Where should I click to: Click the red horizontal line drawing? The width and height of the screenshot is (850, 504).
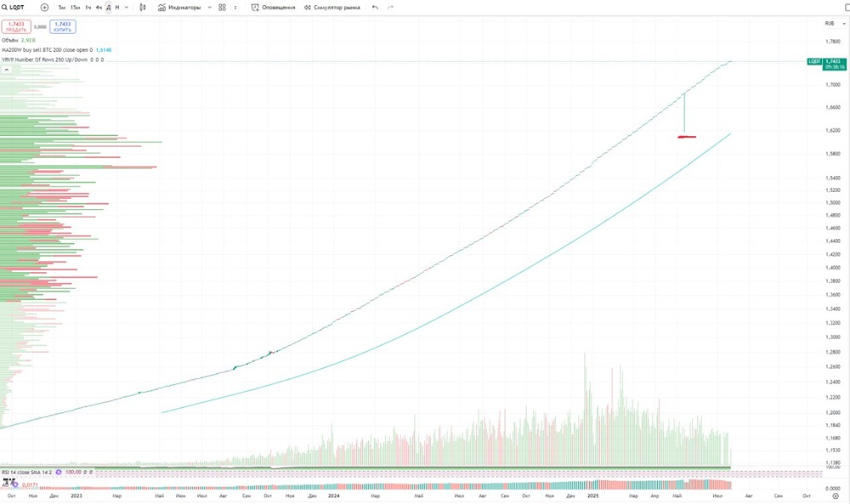[687, 137]
